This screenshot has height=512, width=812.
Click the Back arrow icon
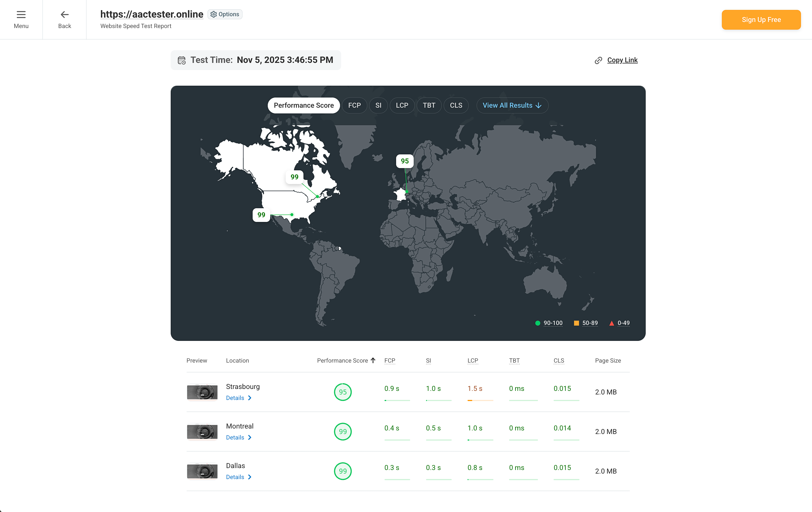pyautogui.click(x=64, y=15)
